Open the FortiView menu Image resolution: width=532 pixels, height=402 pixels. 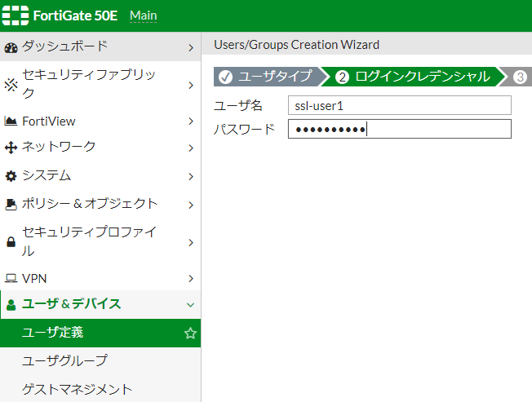(x=100, y=121)
